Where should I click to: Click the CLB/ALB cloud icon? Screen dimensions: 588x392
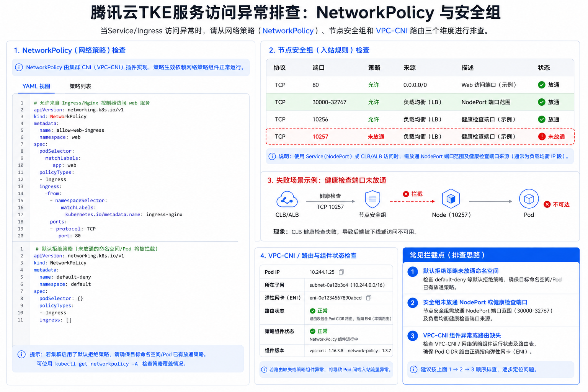287,199
